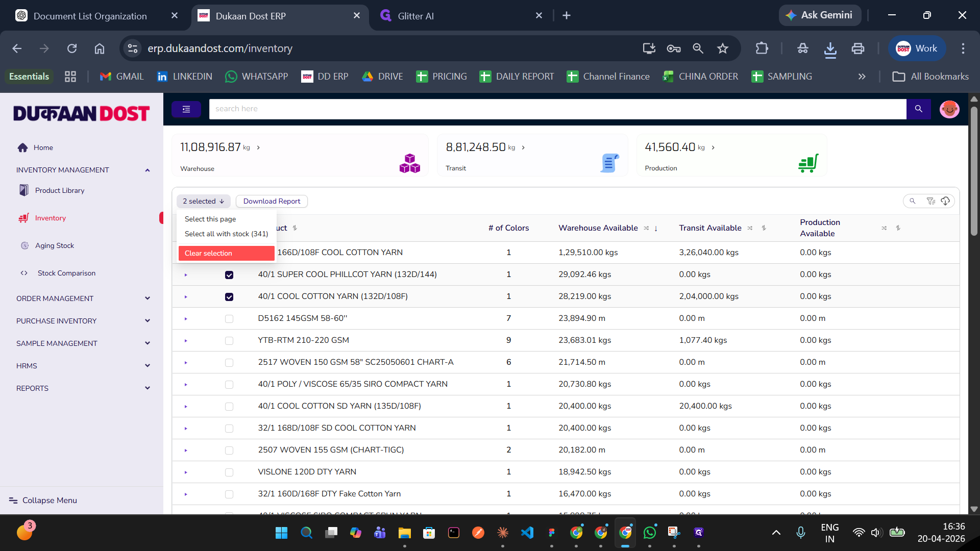
Task: Open the user avatar profile icon
Action: click(949, 109)
